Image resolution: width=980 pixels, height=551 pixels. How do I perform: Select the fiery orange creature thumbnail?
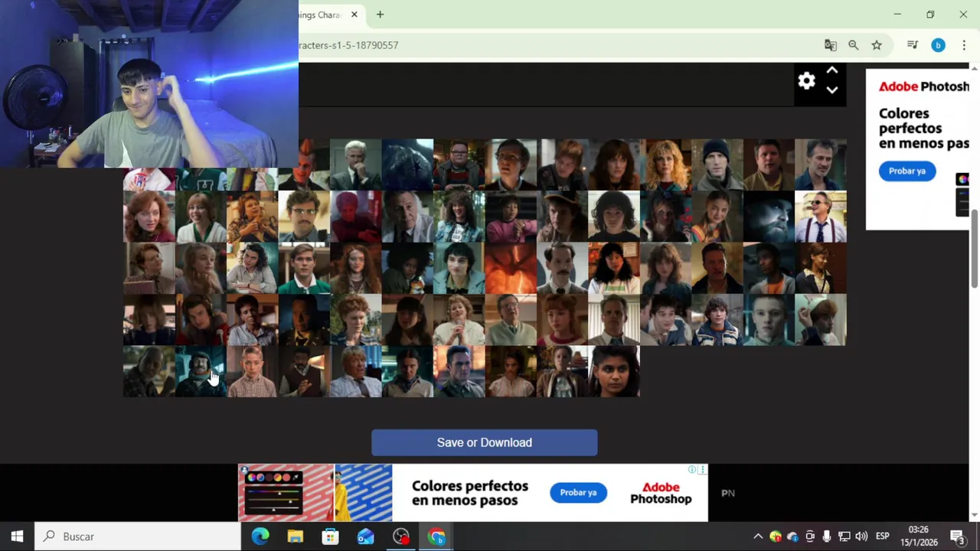point(511,268)
